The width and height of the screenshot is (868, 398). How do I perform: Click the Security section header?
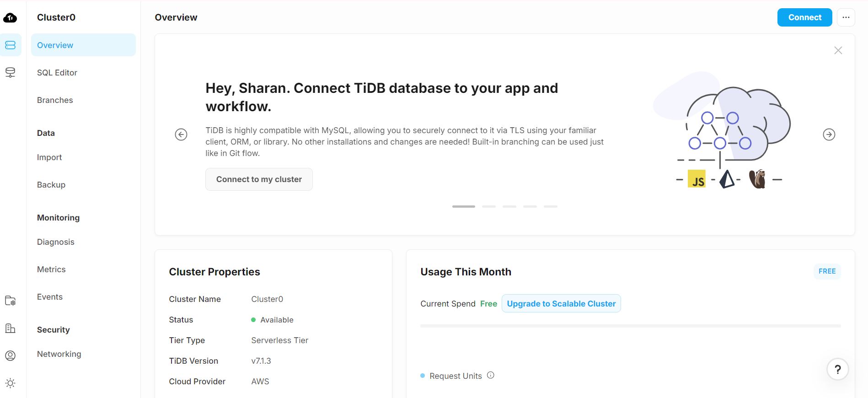(x=53, y=329)
